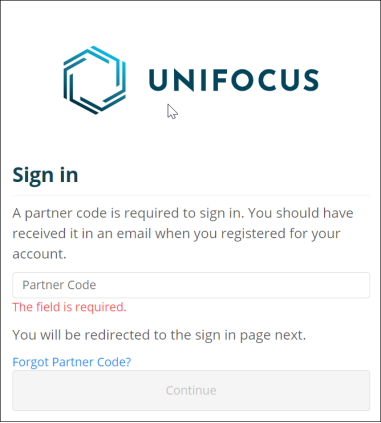Click the UNIFOCUS wordmark text
This screenshot has width=381, height=423.
[234, 80]
